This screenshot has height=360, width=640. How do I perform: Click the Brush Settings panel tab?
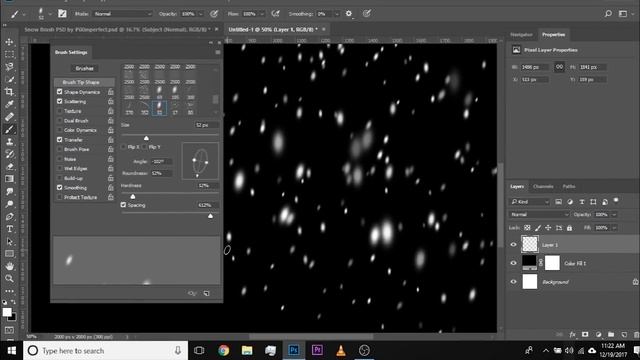click(x=71, y=52)
